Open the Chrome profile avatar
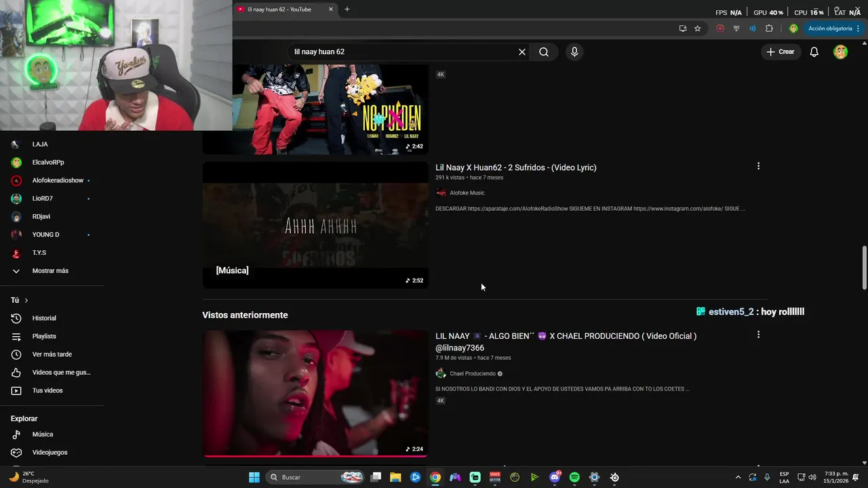This screenshot has height=488, width=868. (793, 28)
